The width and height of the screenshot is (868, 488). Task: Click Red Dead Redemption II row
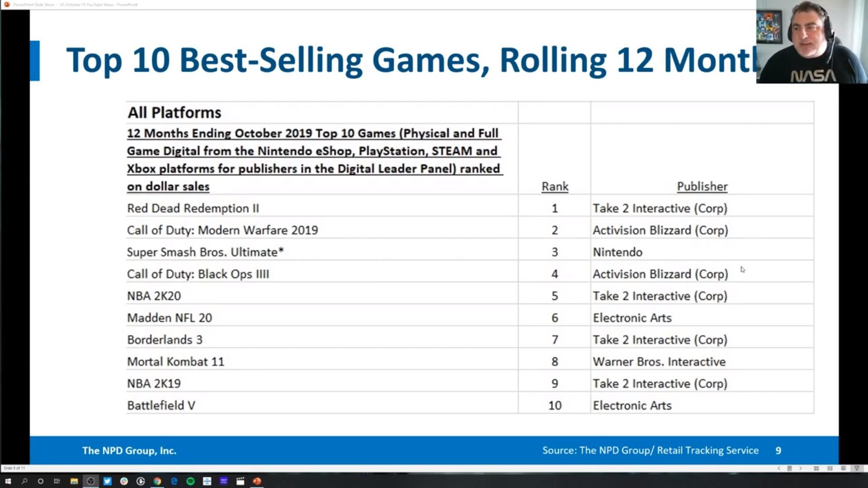pos(193,208)
